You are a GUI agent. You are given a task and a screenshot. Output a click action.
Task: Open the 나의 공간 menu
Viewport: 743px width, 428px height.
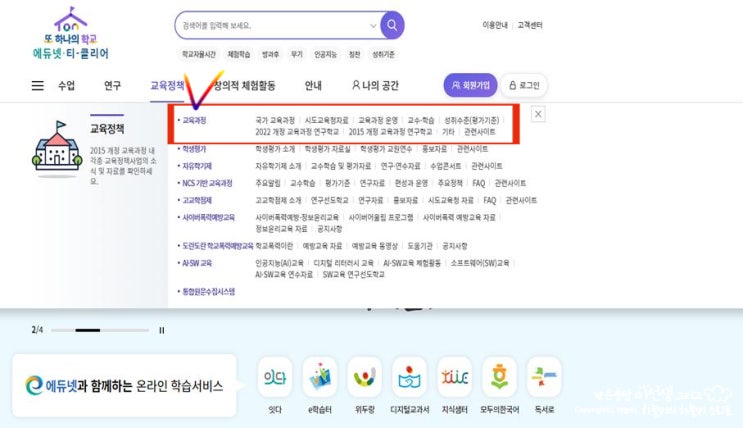(375, 85)
